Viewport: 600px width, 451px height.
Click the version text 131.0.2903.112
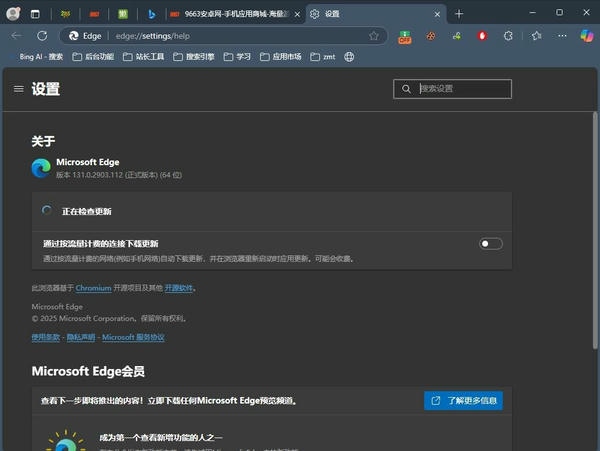(x=98, y=175)
